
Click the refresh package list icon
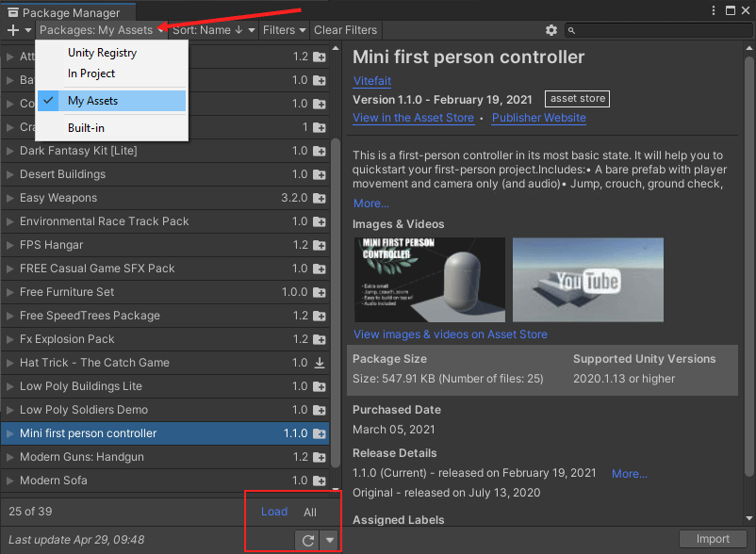(x=306, y=540)
